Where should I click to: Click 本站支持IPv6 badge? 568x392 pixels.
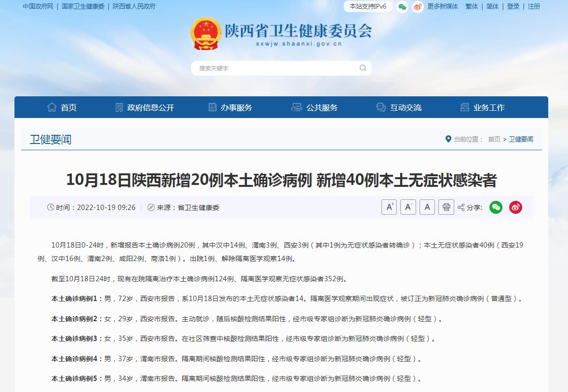[368, 7]
